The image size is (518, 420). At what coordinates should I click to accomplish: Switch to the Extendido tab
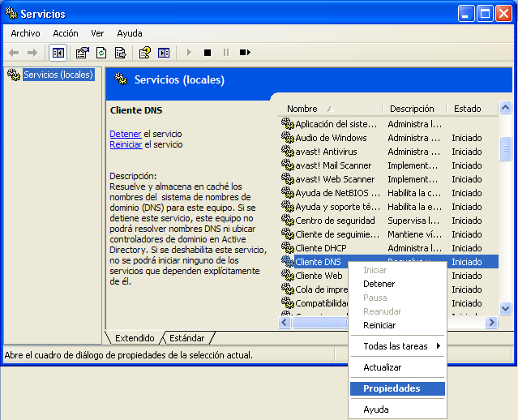coord(135,338)
